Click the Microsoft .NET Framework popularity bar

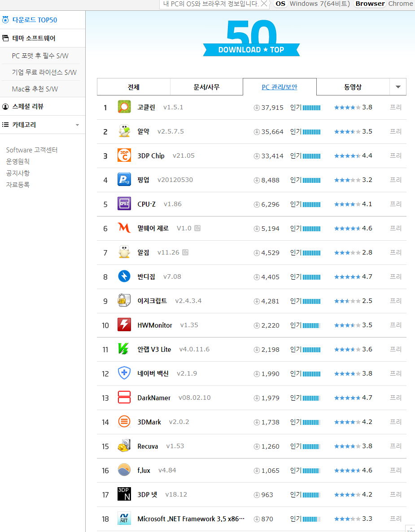pos(311,519)
